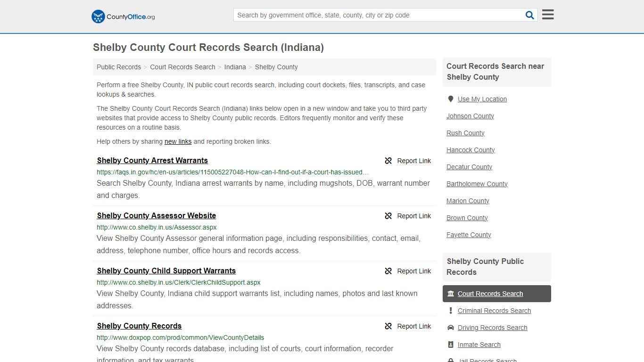Image resolution: width=644 pixels, height=362 pixels.
Task: Click the Arrest Warrants description text
Action: pos(263,189)
